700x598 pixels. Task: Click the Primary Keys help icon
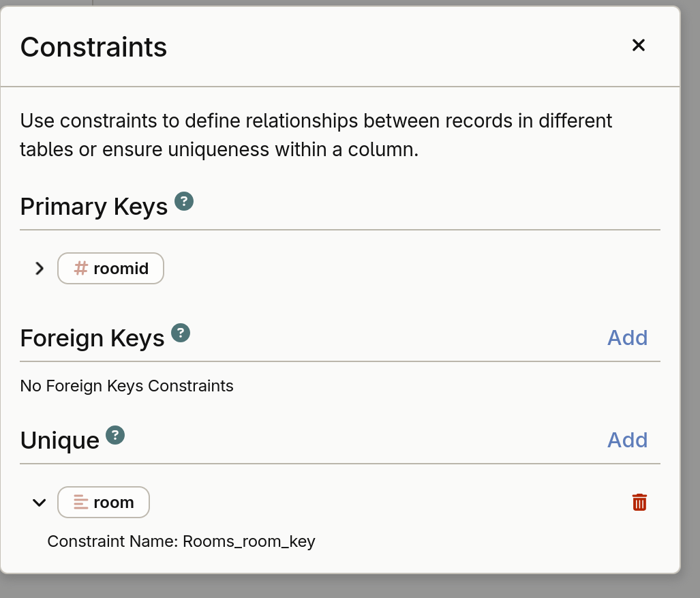coord(184,201)
